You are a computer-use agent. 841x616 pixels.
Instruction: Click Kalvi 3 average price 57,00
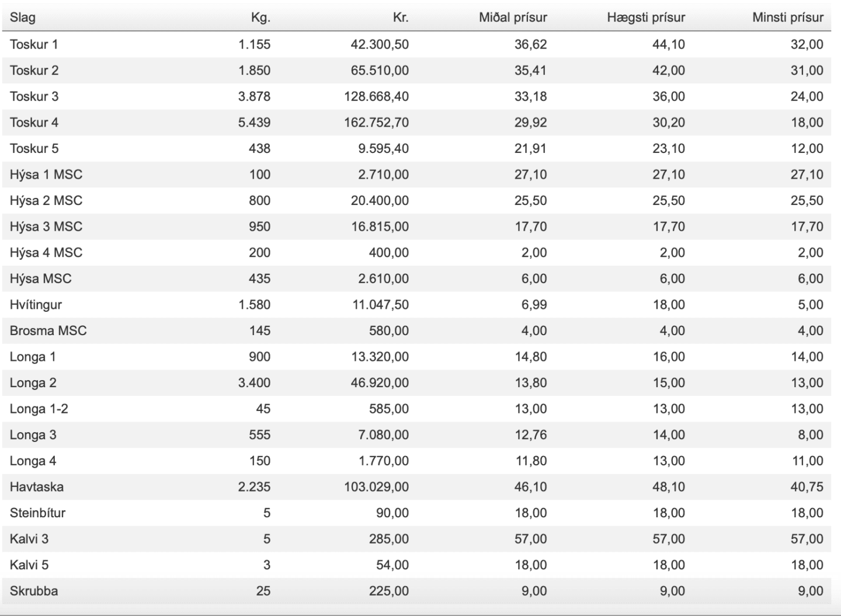(530, 539)
